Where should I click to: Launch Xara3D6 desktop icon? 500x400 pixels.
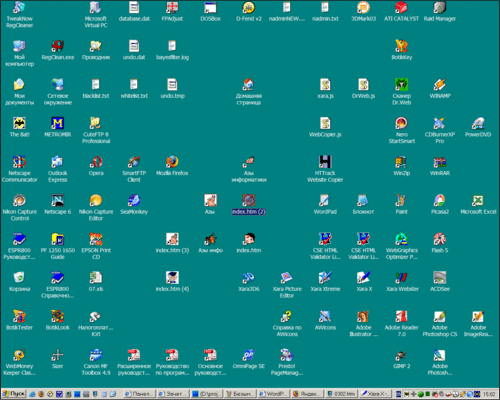[249, 277]
